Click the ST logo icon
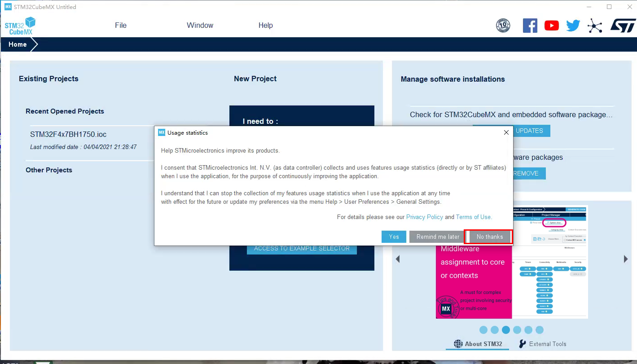Image resolution: width=637 pixels, height=364 pixels. [x=623, y=26]
